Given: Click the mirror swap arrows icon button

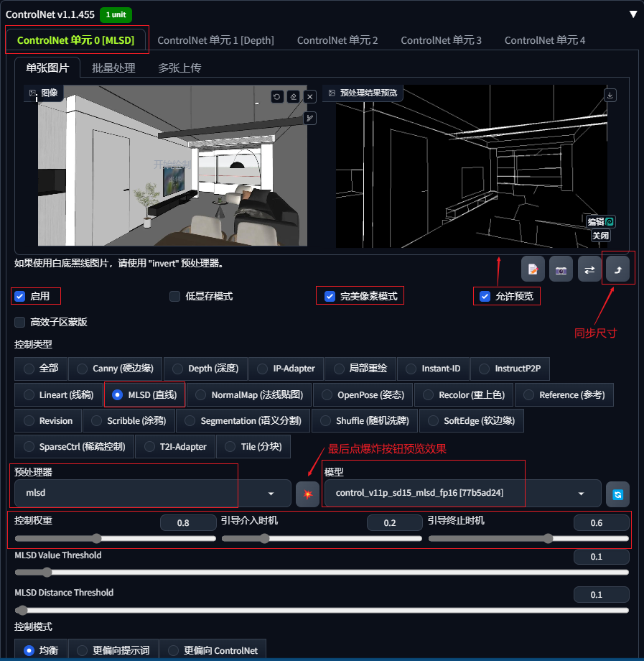Looking at the screenshot, I should click(x=589, y=269).
